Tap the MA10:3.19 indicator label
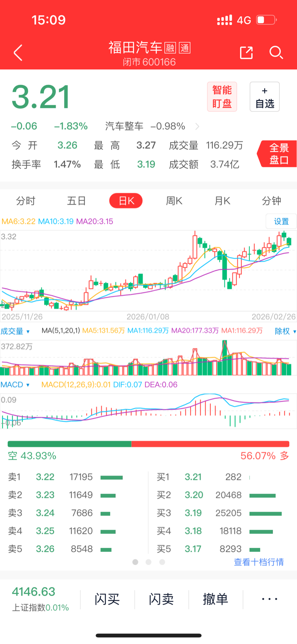 (x=56, y=222)
